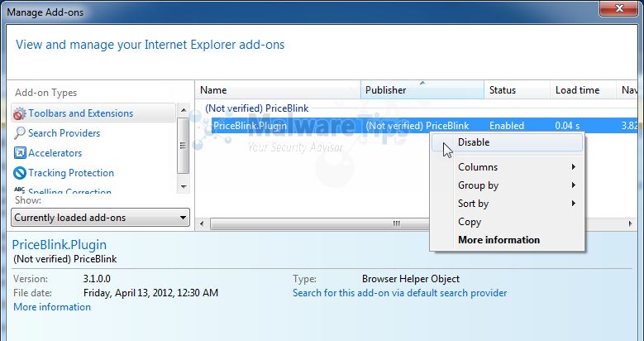Screen dimensions: 644x341
Task: Choose Disable in the context menu
Action: (508, 142)
